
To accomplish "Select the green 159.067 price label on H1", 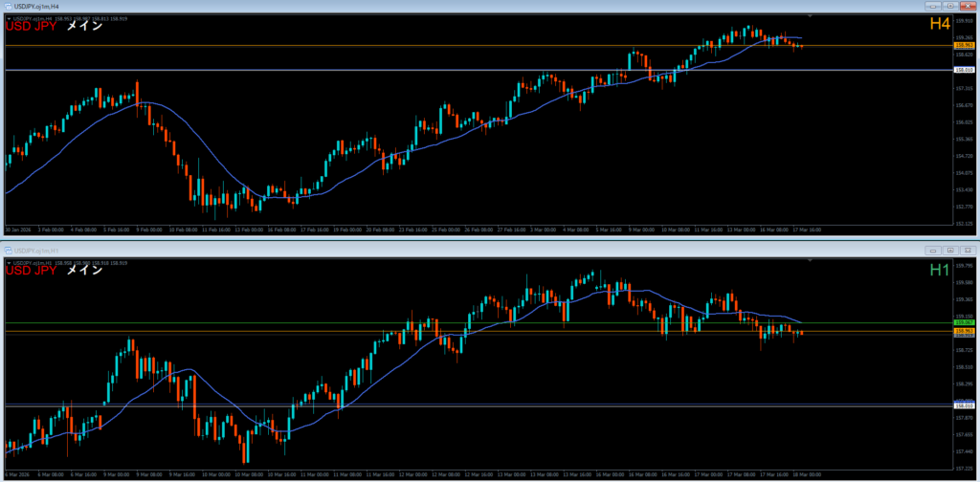I will coord(964,323).
